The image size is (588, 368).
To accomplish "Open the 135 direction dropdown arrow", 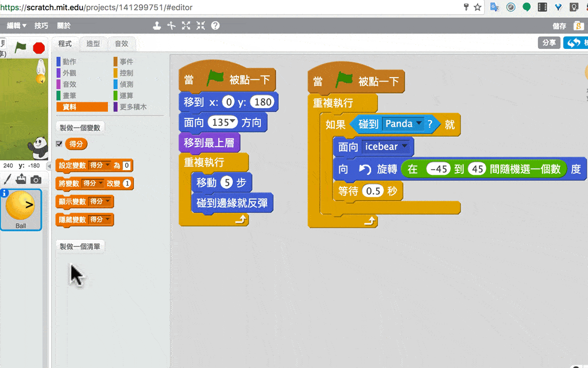I will pos(233,122).
